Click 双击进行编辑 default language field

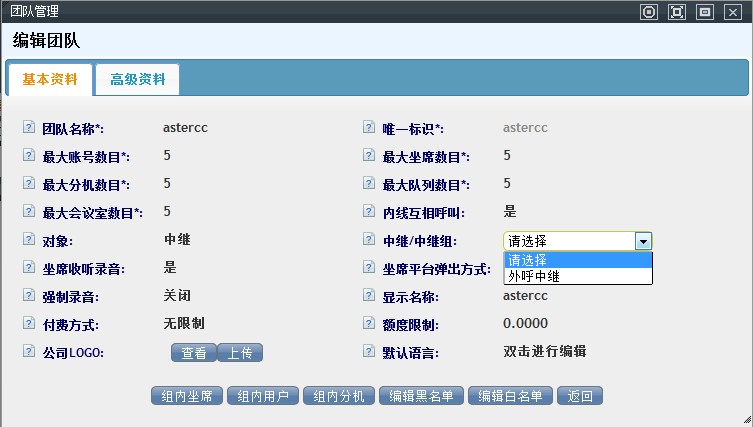544,352
